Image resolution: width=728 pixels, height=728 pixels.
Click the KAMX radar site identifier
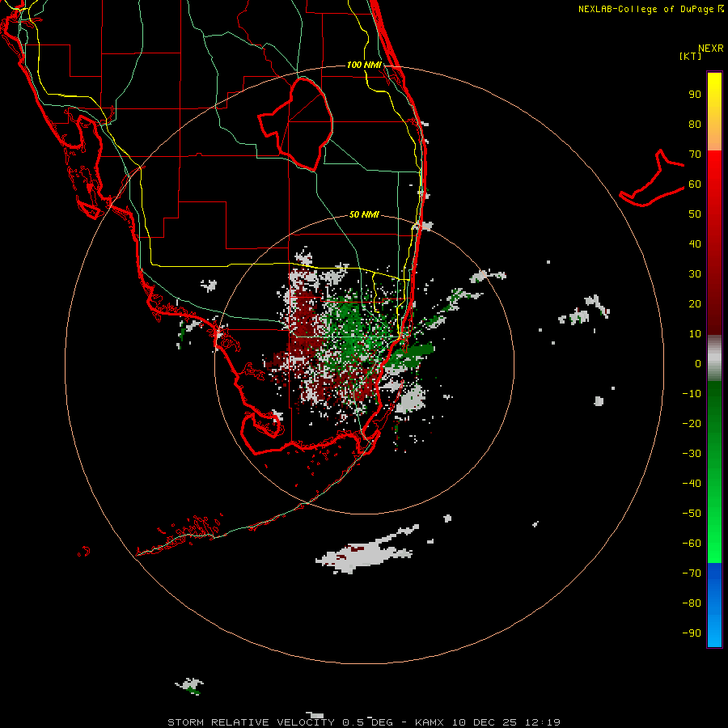430,722
